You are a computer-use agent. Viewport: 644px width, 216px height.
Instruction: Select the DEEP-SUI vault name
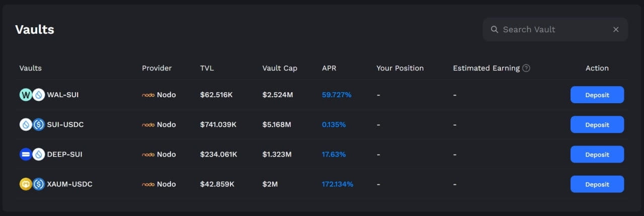click(x=64, y=155)
